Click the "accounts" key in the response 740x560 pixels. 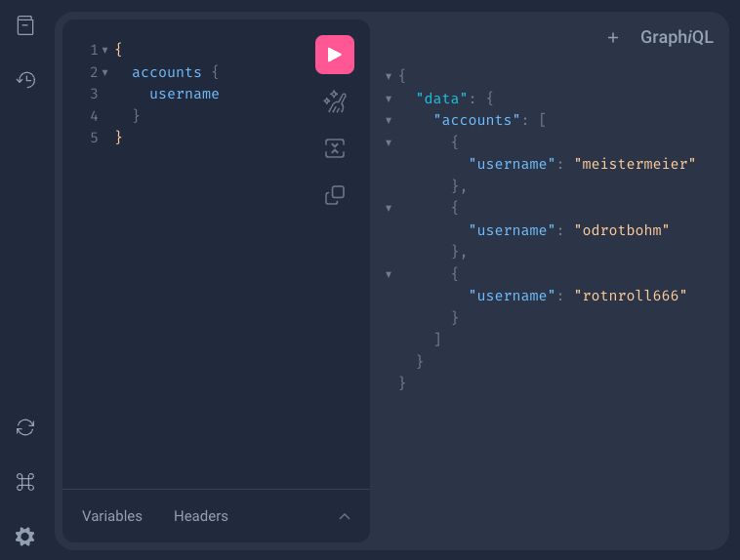476,120
